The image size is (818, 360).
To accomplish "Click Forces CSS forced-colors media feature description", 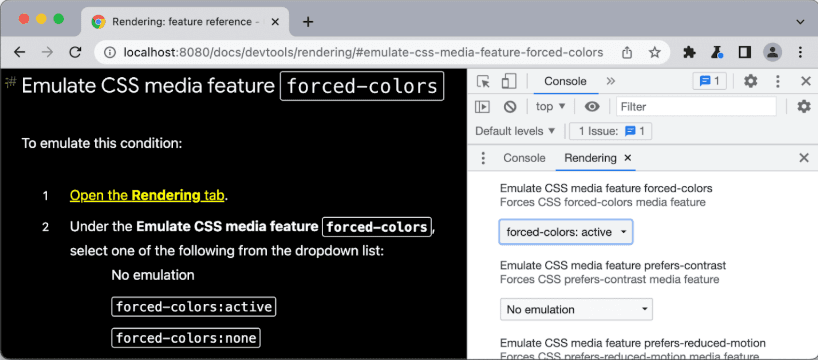I will coord(603,202).
